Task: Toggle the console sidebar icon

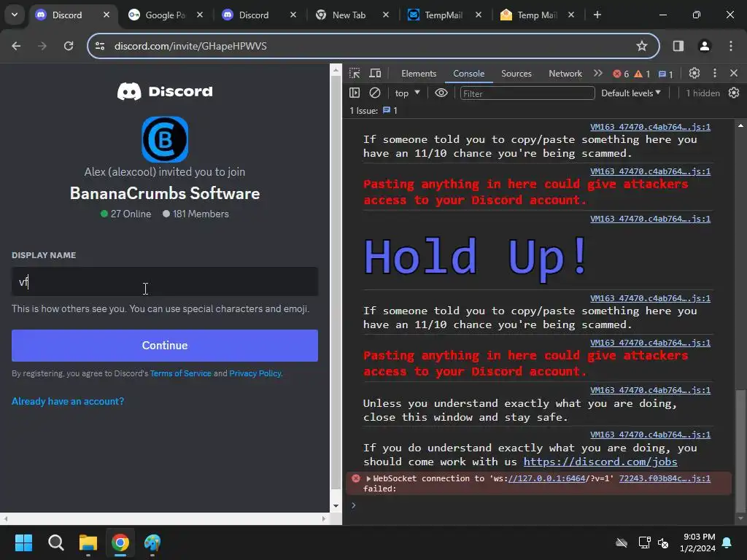Action: (x=355, y=93)
